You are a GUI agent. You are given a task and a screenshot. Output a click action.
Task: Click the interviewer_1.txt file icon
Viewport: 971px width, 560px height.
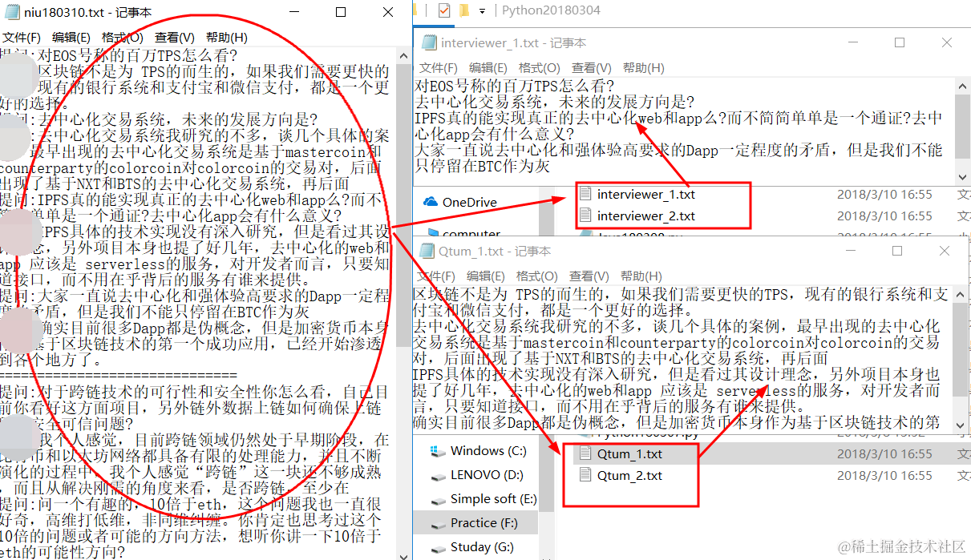[585, 194]
